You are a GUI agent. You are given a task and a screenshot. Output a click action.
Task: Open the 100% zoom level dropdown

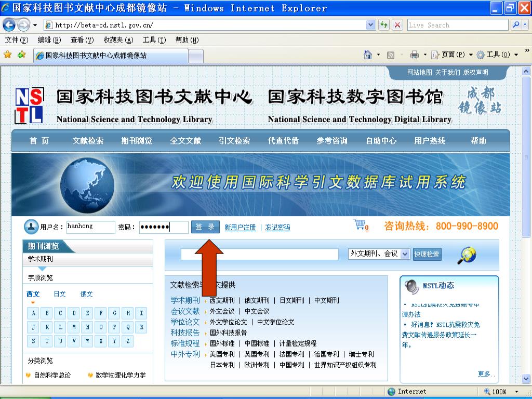tap(516, 392)
